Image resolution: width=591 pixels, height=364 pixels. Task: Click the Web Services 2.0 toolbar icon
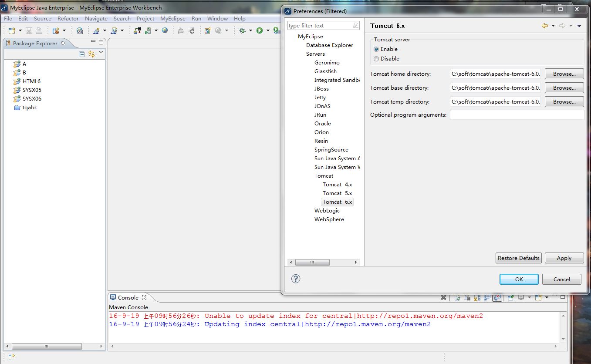(80, 30)
